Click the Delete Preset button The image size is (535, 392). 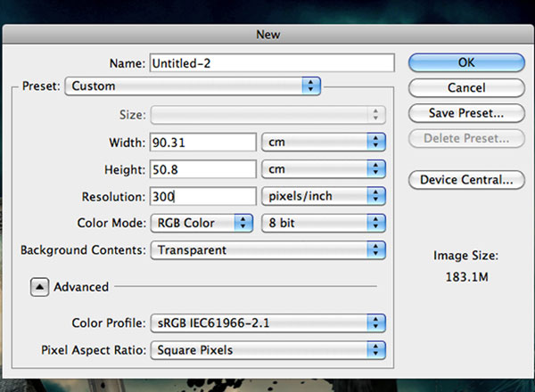click(x=466, y=138)
